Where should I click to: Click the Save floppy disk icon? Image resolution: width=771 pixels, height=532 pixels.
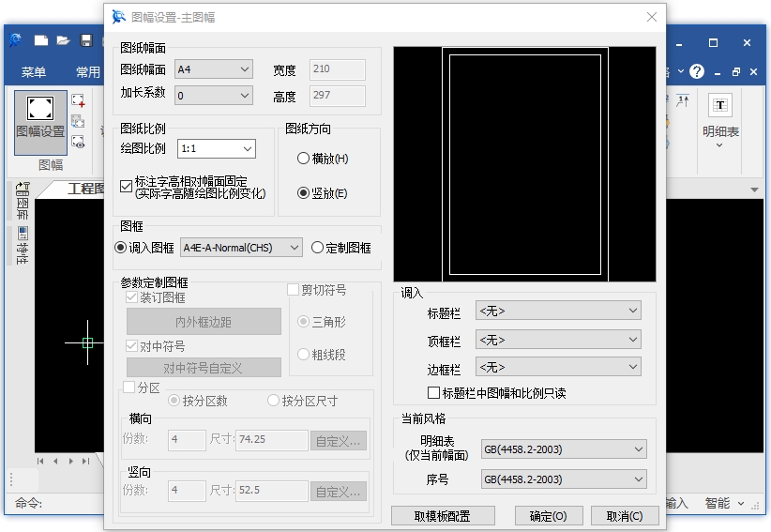pyautogui.click(x=86, y=40)
